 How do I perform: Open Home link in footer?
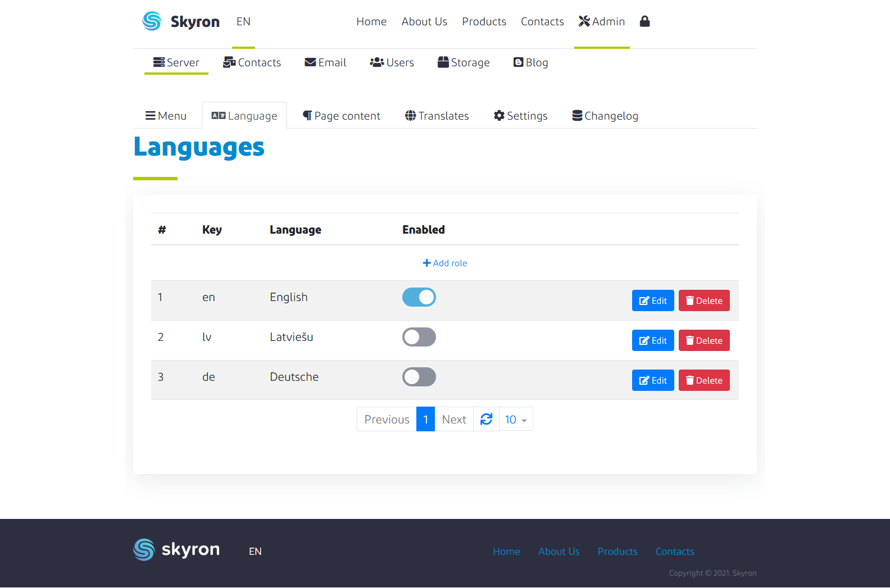[506, 551]
